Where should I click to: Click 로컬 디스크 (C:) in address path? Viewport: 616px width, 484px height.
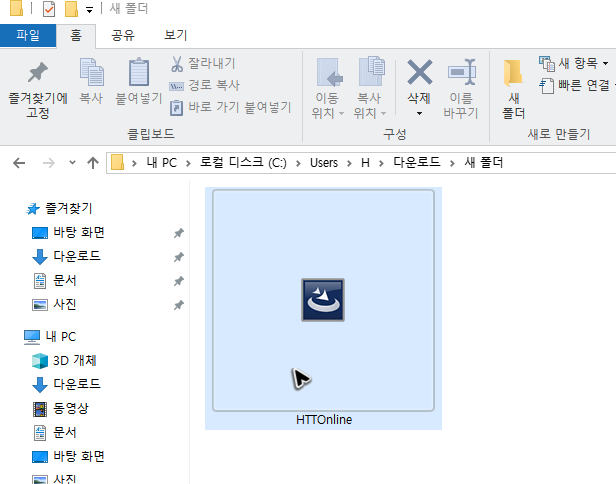tap(243, 163)
